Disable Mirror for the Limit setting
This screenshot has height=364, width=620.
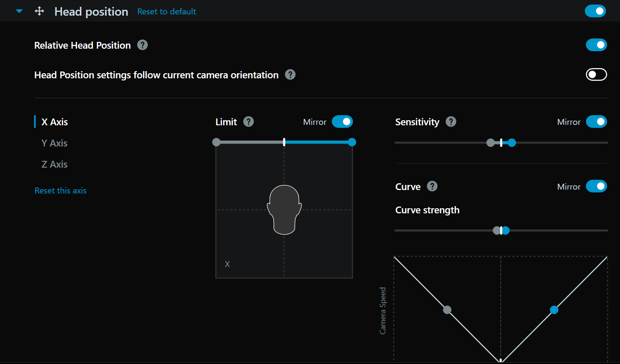pyautogui.click(x=343, y=121)
